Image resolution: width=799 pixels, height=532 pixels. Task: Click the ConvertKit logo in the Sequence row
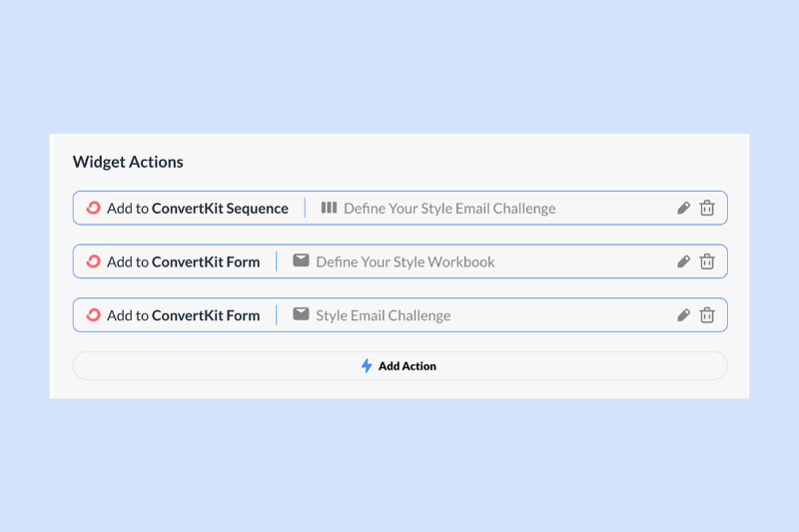coord(93,208)
